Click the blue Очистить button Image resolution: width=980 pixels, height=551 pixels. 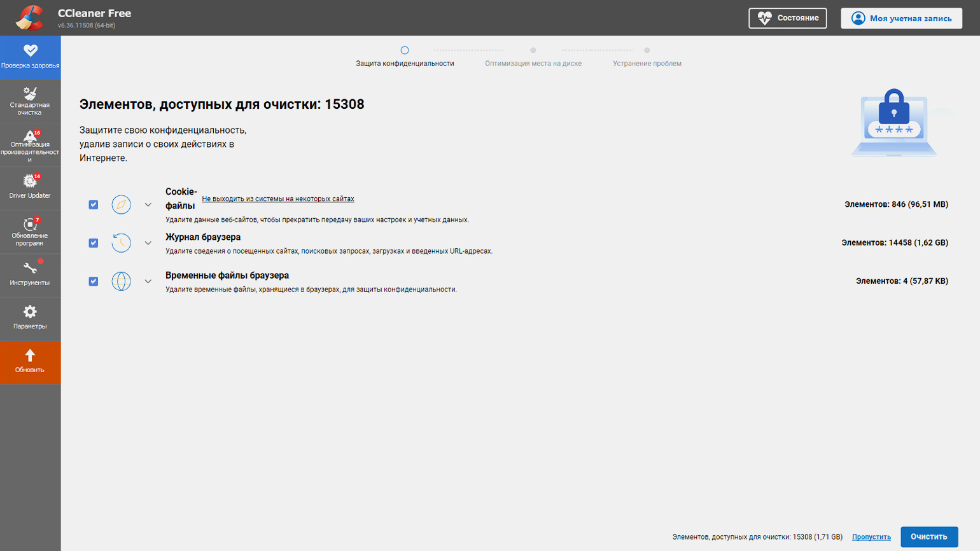click(929, 536)
